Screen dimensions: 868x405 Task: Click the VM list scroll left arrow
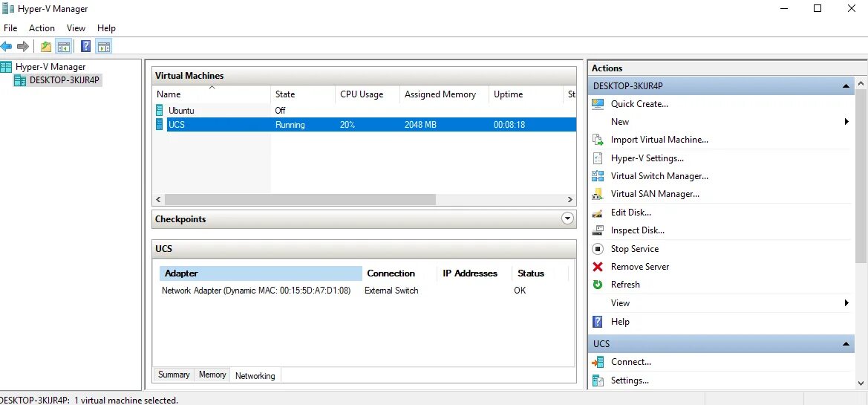(158, 199)
